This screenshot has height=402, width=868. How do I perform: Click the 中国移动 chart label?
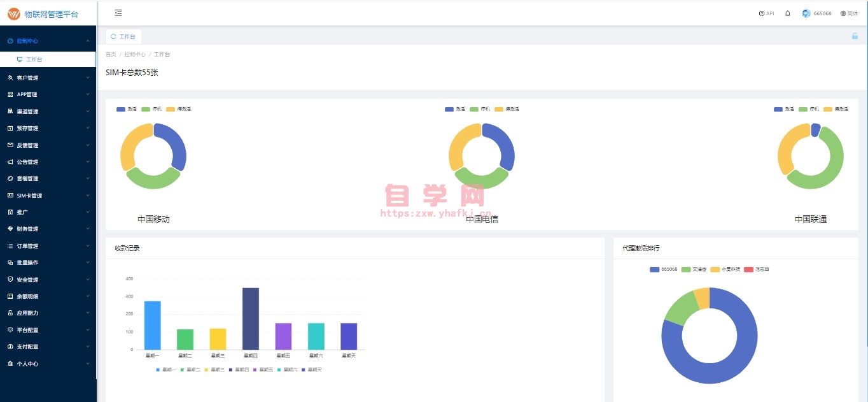click(x=153, y=219)
